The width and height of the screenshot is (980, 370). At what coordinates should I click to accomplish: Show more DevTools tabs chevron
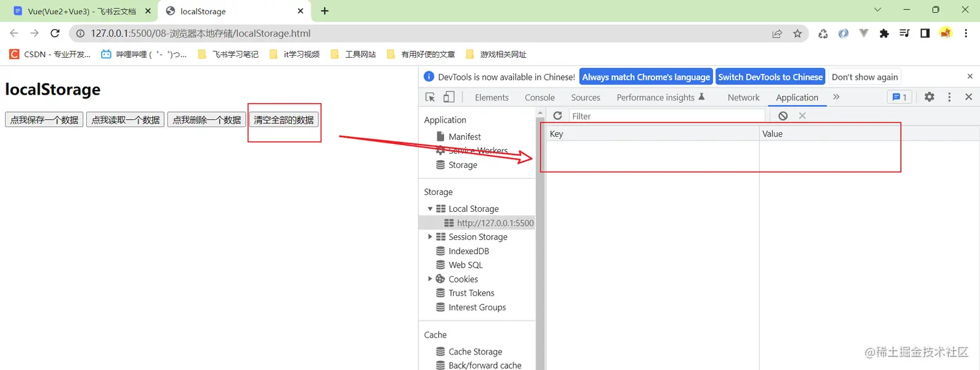point(836,97)
